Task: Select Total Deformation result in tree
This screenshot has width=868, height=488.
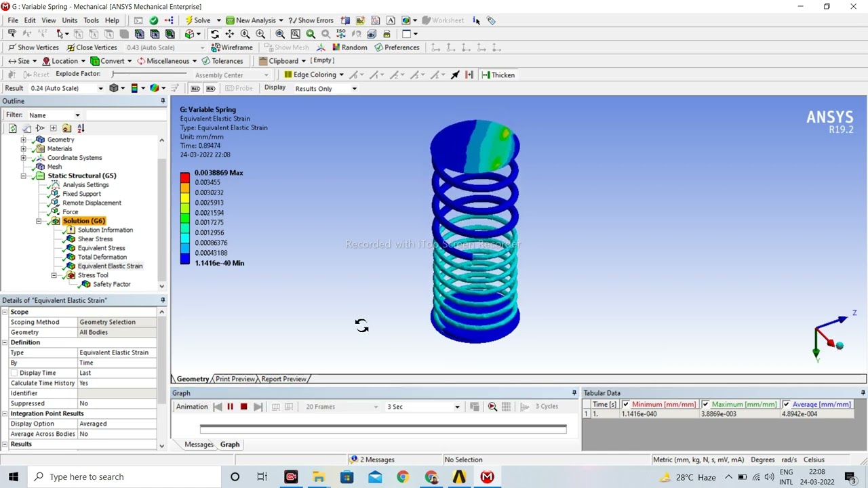Action: point(102,257)
